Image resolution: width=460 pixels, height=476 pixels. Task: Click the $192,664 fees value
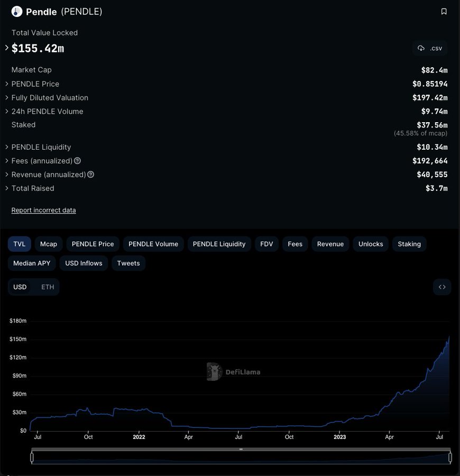click(430, 161)
